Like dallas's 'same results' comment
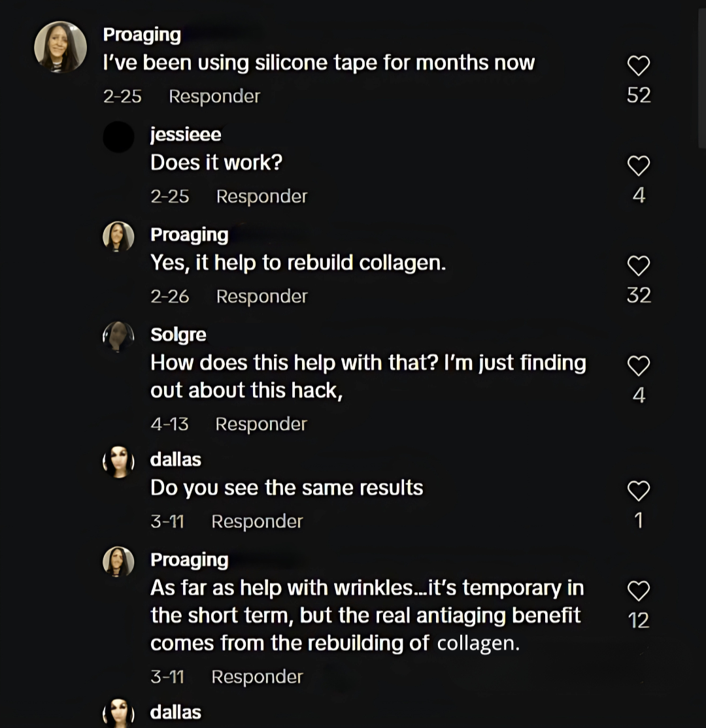The width and height of the screenshot is (706, 728). pyautogui.click(x=638, y=491)
